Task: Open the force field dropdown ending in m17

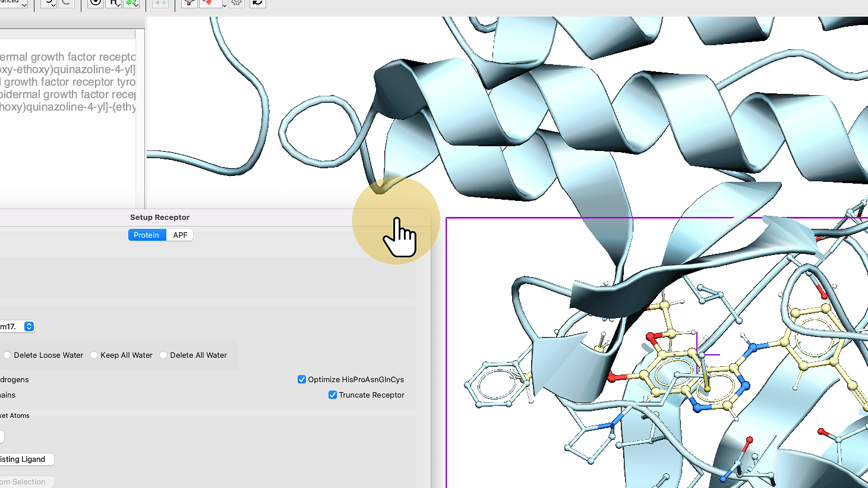Action: click(x=29, y=326)
